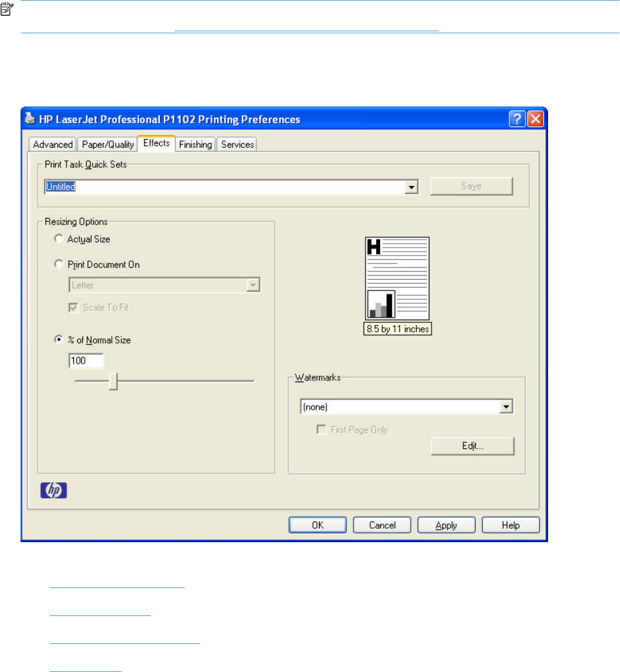Viewport: 620px width, 672px height.
Task: Toggle the Scale To Fit checkbox
Action: (73, 307)
